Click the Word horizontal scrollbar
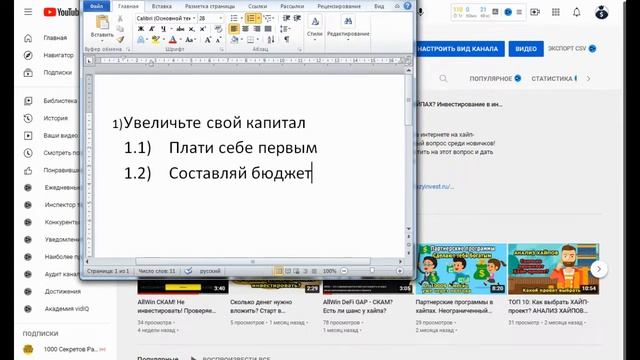 click(x=252, y=261)
